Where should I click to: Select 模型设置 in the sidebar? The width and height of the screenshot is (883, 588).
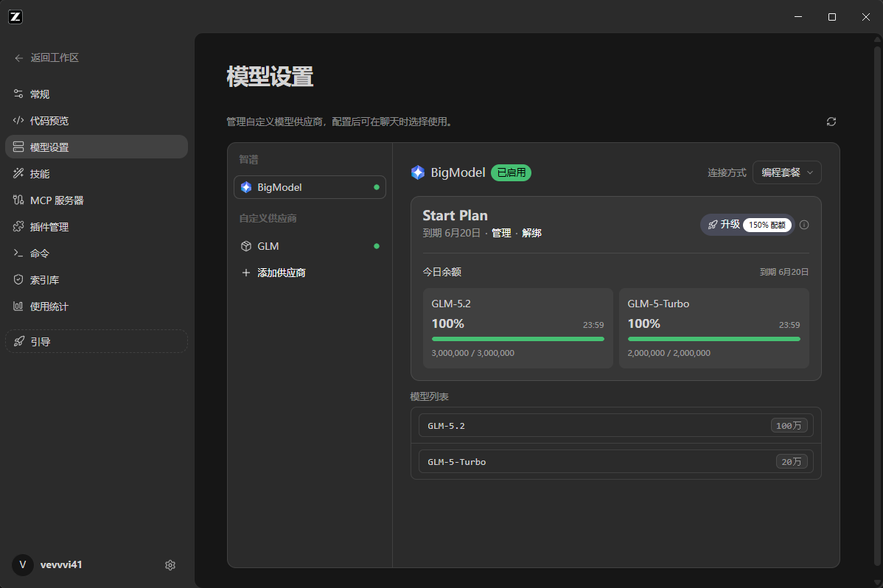[x=97, y=147]
